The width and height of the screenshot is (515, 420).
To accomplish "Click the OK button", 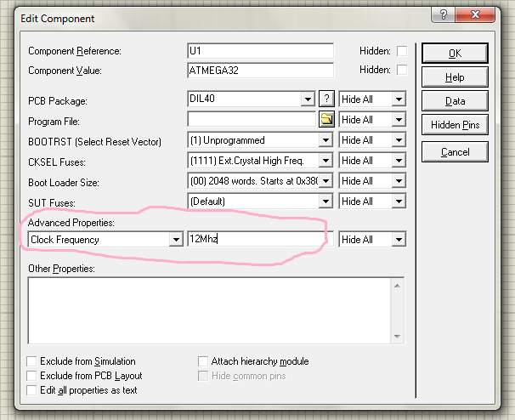I will pyautogui.click(x=455, y=53).
